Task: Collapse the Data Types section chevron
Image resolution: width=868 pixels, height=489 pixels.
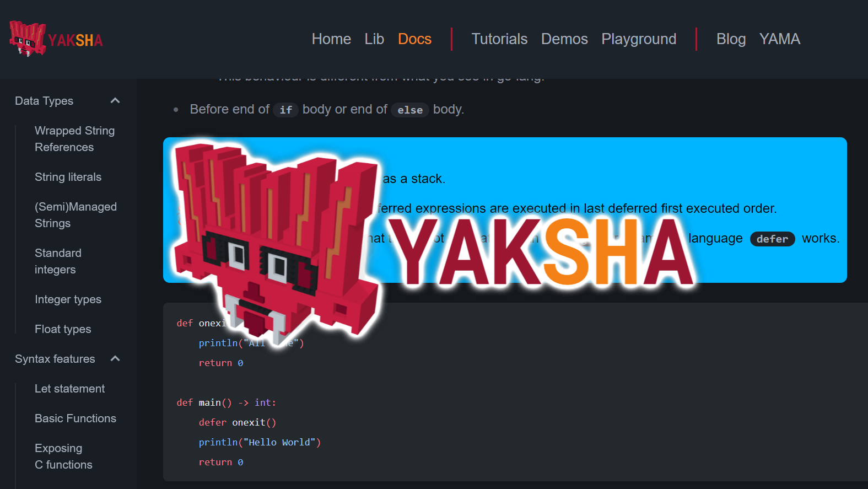Action: tap(115, 101)
